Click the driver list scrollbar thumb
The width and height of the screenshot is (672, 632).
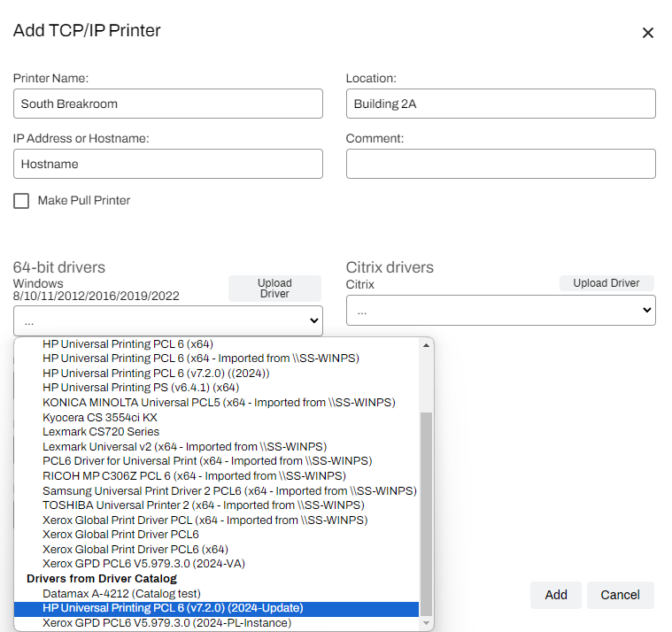tap(426, 513)
